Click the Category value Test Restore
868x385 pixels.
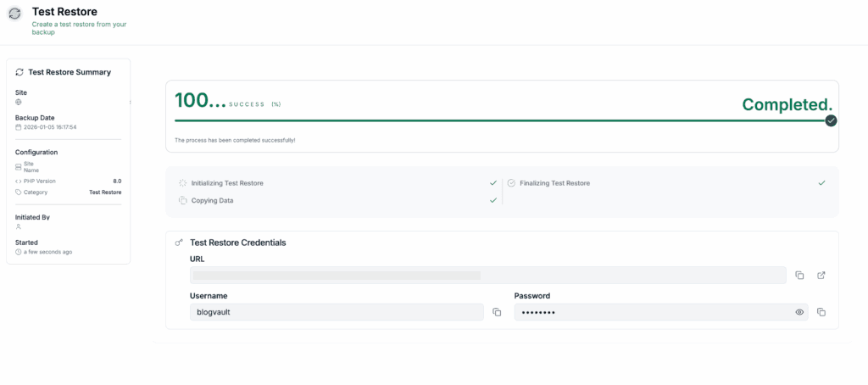tap(105, 192)
